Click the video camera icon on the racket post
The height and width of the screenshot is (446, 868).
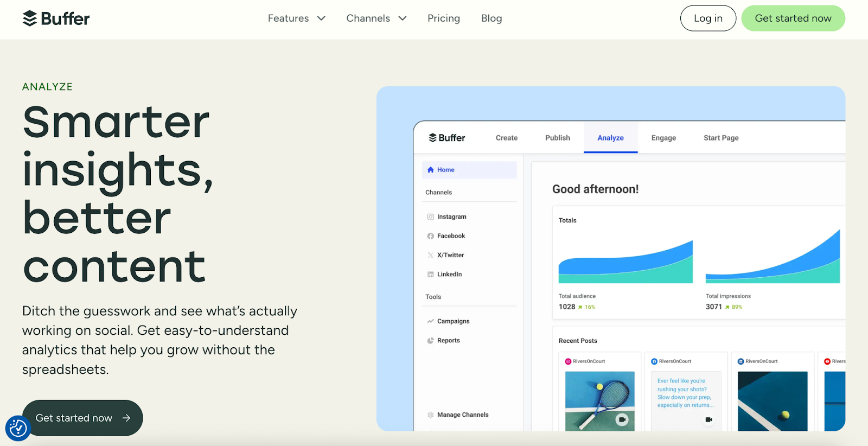(x=622, y=419)
